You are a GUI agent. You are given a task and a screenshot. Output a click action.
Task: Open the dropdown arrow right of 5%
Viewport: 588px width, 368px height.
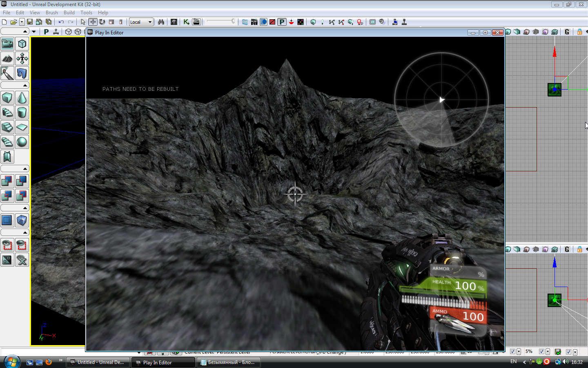click(x=548, y=352)
